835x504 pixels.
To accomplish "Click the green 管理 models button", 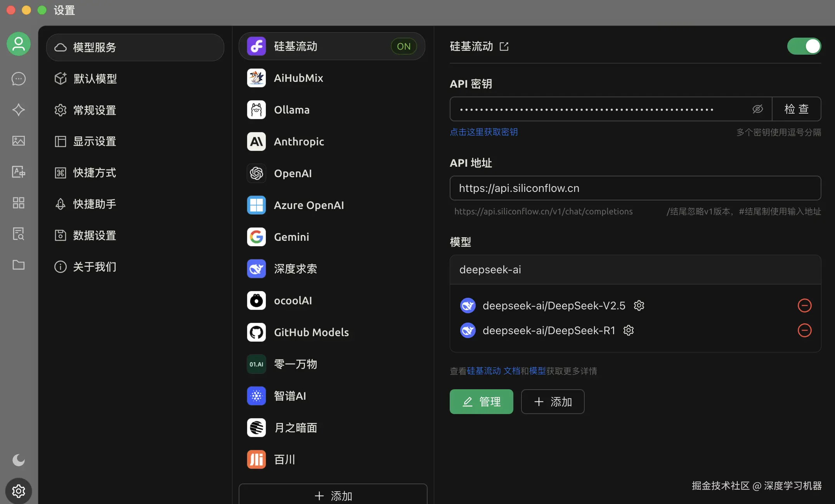I will click(x=482, y=402).
